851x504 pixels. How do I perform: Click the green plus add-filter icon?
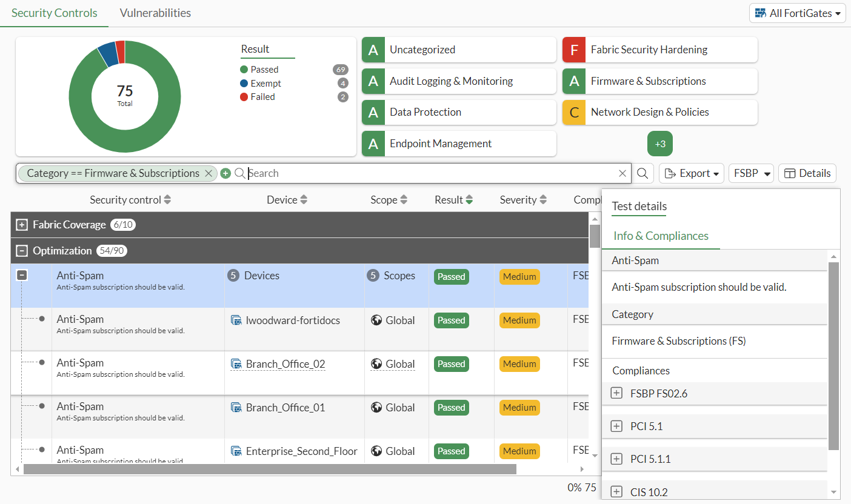point(225,173)
